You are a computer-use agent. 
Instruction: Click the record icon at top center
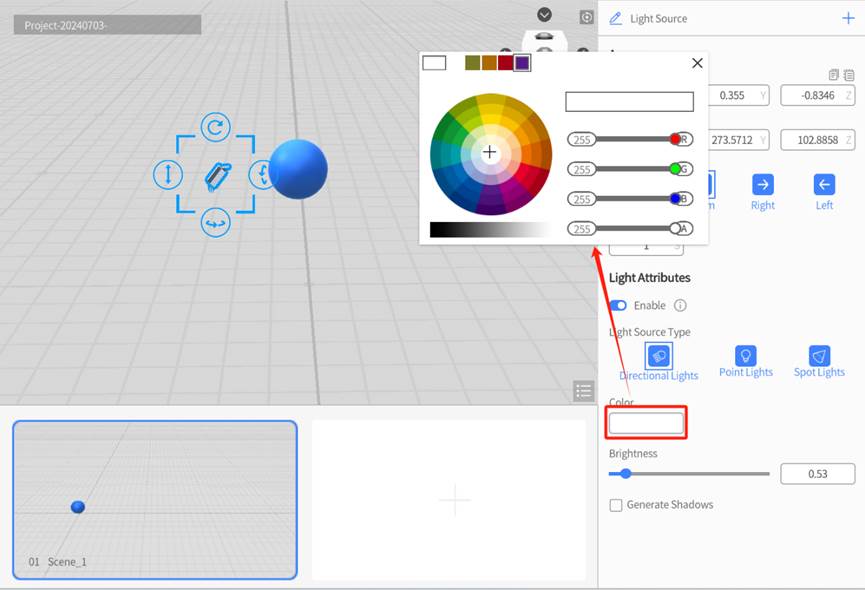pyautogui.click(x=584, y=16)
